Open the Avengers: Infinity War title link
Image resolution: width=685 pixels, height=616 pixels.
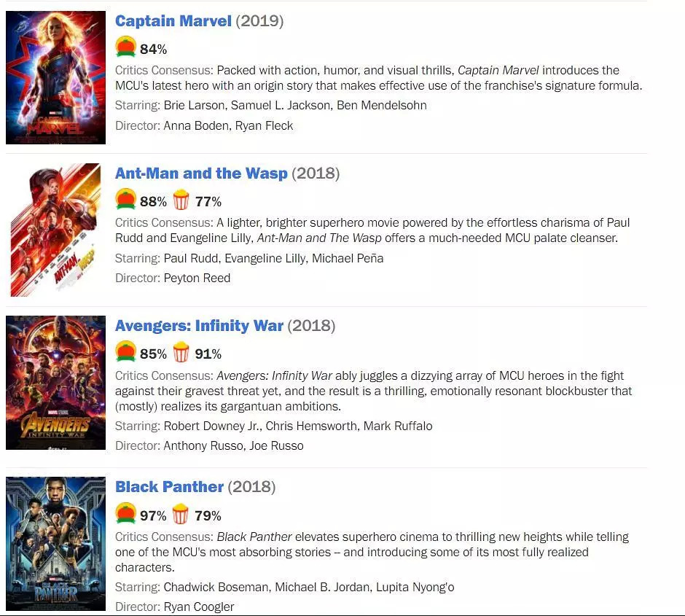pyautogui.click(x=199, y=326)
